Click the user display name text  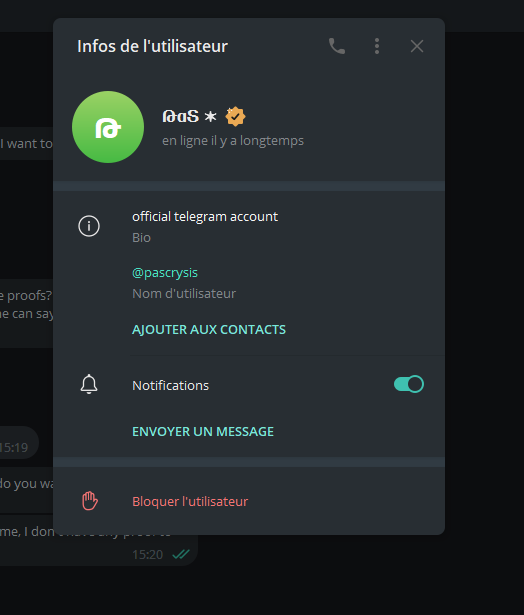(x=181, y=116)
